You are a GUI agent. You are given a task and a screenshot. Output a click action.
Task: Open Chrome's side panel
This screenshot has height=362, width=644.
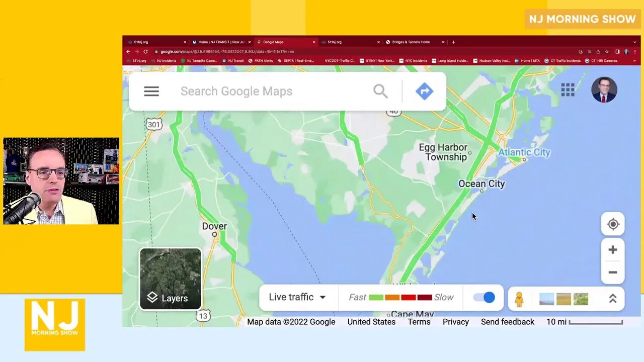(617, 51)
